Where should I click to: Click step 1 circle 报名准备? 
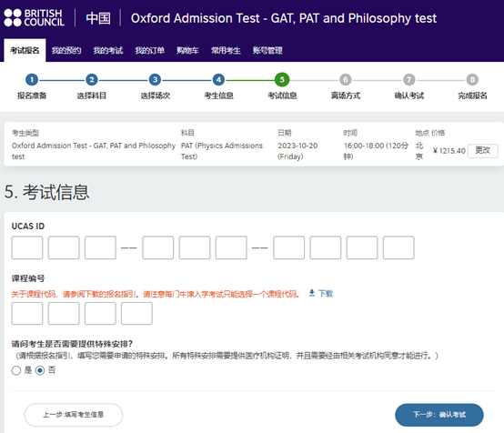[x=32, y=80]
